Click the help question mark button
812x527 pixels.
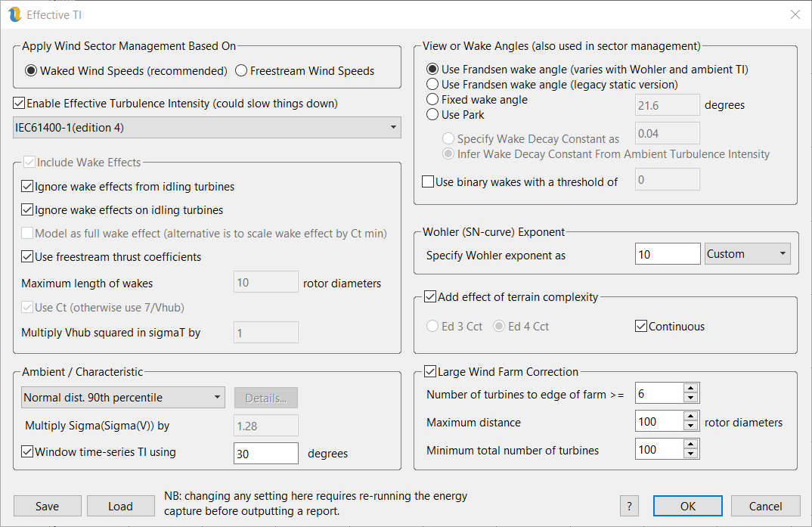[630, 506]
